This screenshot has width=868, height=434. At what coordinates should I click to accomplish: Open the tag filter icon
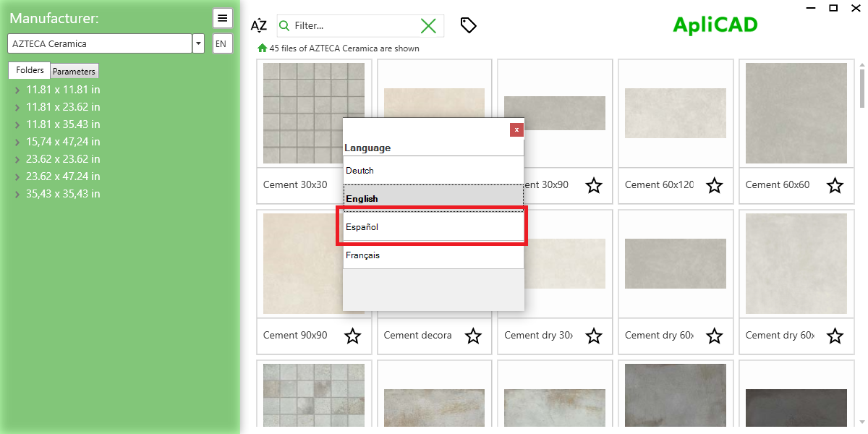468,25
